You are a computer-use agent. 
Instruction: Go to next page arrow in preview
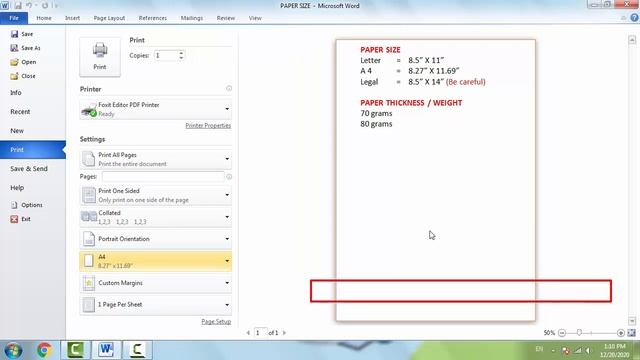point(284,333)
